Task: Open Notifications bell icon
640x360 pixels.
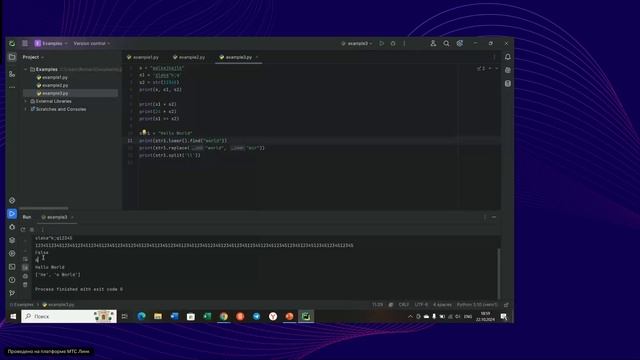Action: click(508, 57)
